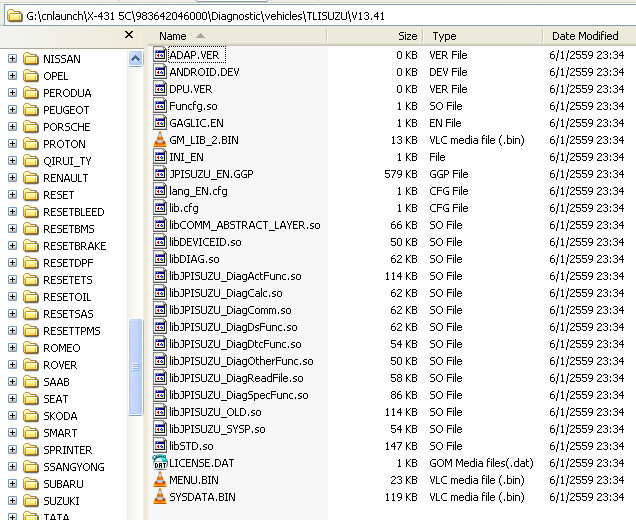Screen dimensions: 636x520
Task: Select GM_LIB_2.BIN VLC cone icon
Action: tap(160, 140)
